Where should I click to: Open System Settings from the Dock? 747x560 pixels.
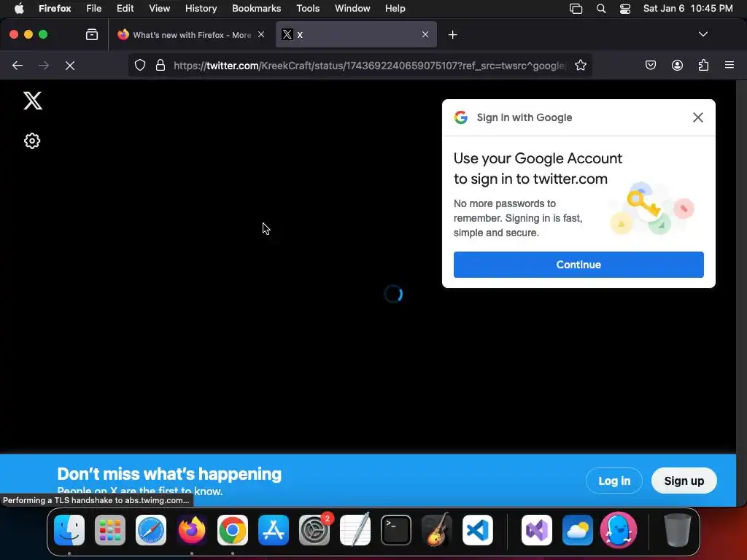[x=314, y=530]
